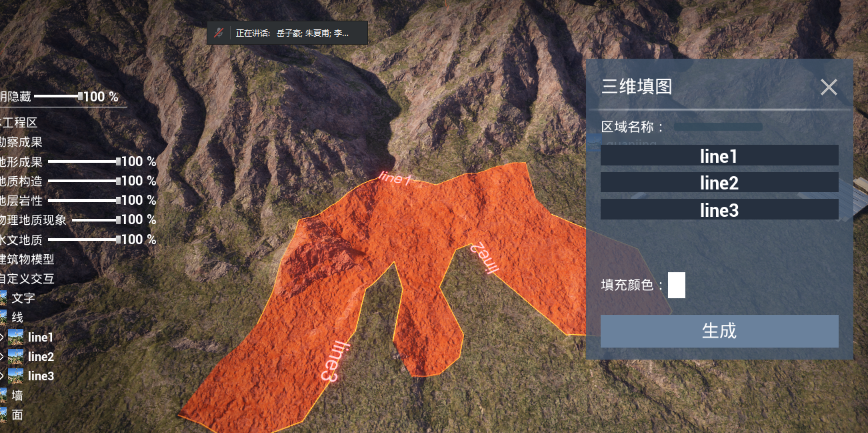Select line2 in the 三维填图 list
Screen dimensions: 868x433
coord(719,183)
